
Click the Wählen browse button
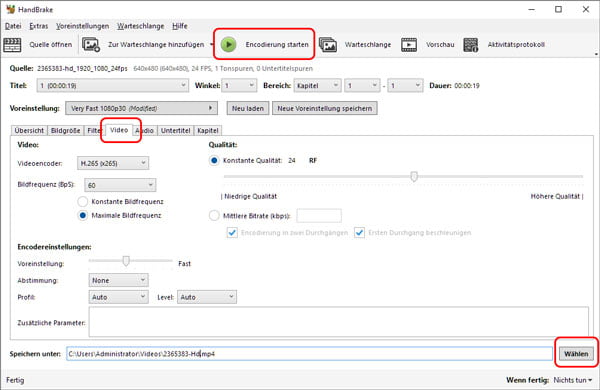(576, 354)
